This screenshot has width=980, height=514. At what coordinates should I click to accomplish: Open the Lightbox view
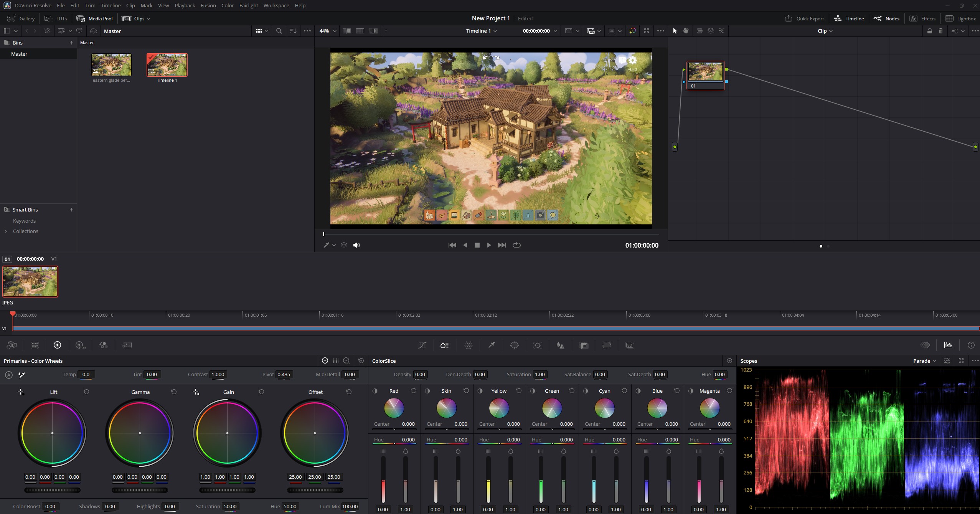960,18
